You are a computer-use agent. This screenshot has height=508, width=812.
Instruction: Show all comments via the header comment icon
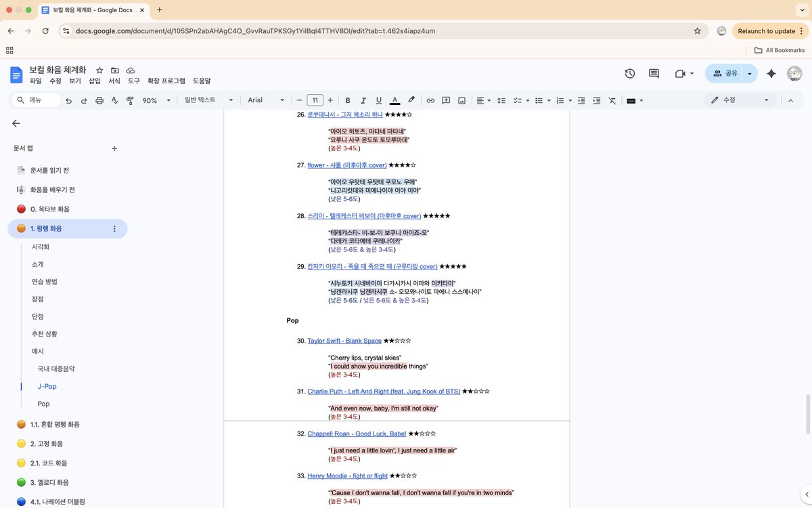tap(654, 73)
